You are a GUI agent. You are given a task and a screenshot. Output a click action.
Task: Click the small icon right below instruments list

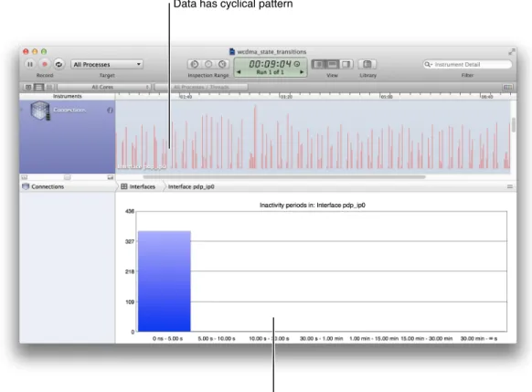pyautogui.click(x=111, y=177)
